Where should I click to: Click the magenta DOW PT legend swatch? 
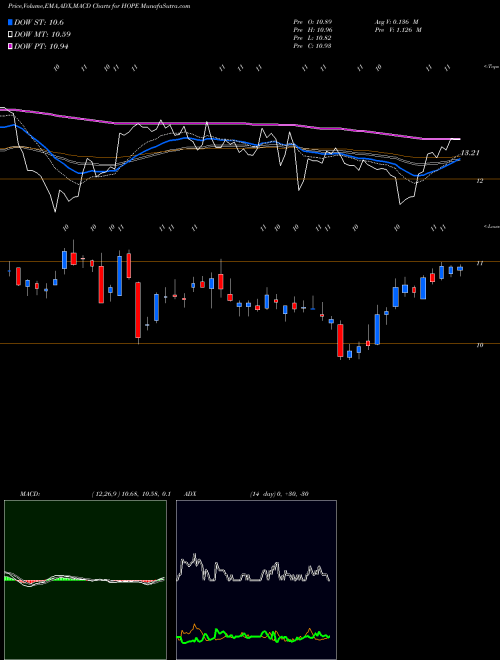click(x=11, y=47)
